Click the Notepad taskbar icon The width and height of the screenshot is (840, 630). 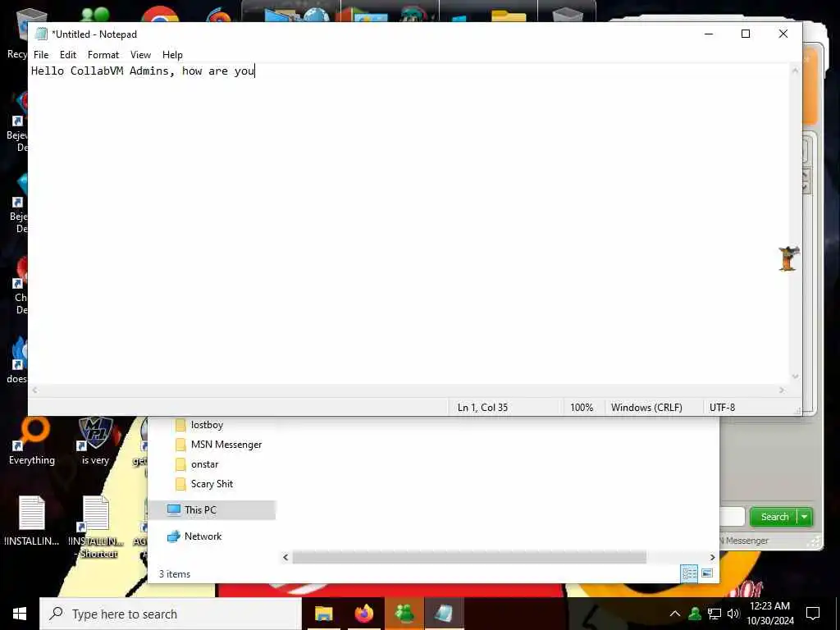point(444,614)
